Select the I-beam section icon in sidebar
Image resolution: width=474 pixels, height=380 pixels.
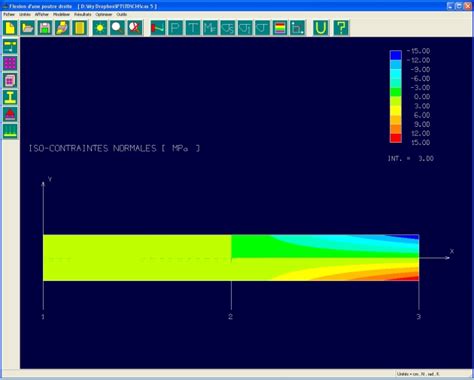point(10,97)
